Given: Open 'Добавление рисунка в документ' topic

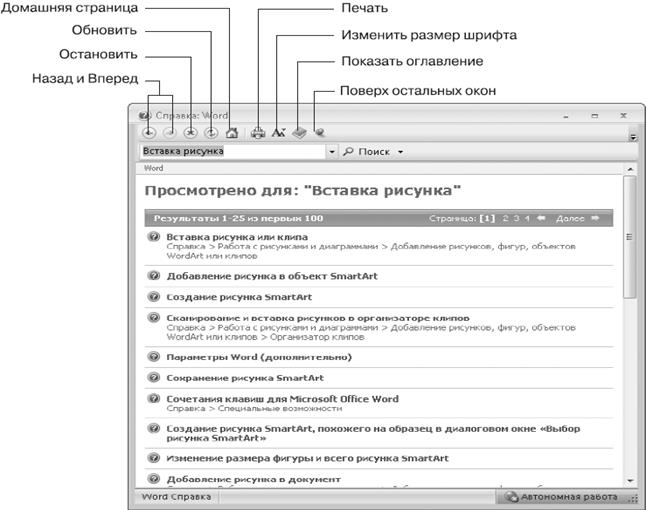Looking at the screenshot, I should pyautogui.click(x=253, y=479).
